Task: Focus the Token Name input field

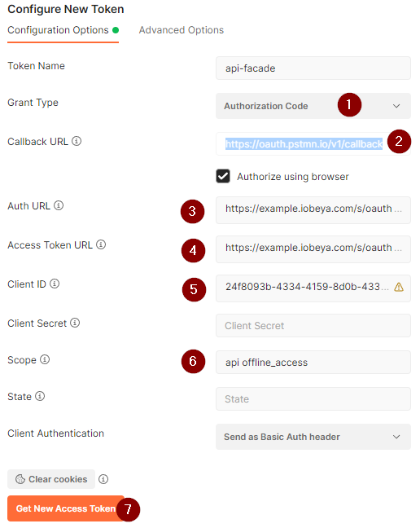Action: 313,68
